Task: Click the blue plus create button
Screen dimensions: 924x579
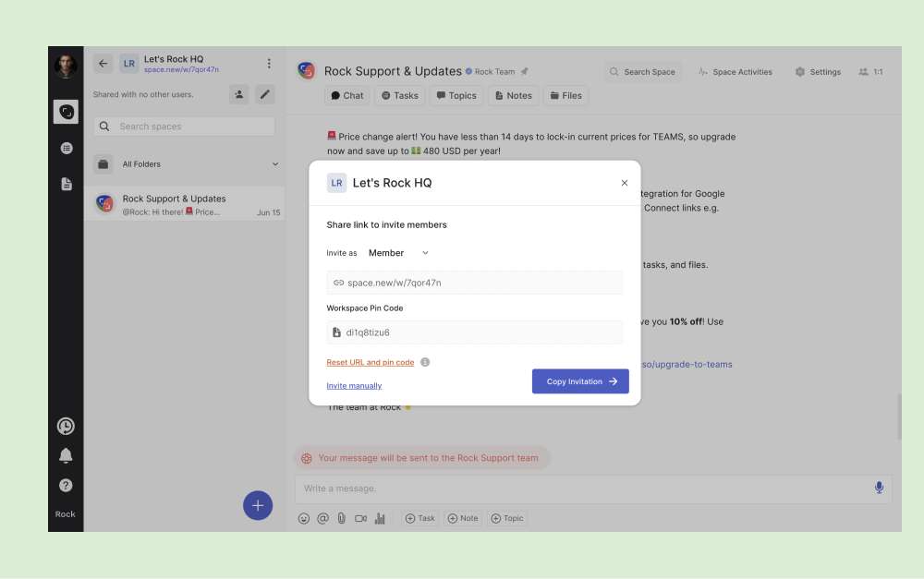Action: (258, 505)
